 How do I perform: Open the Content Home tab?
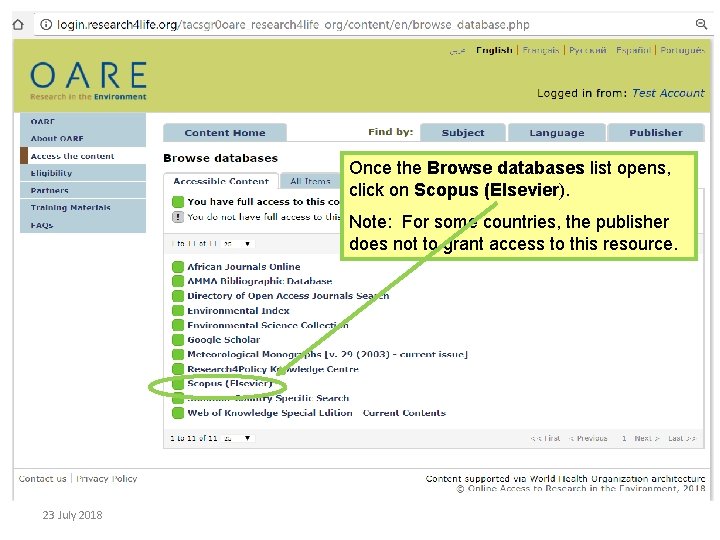[225, 133]
